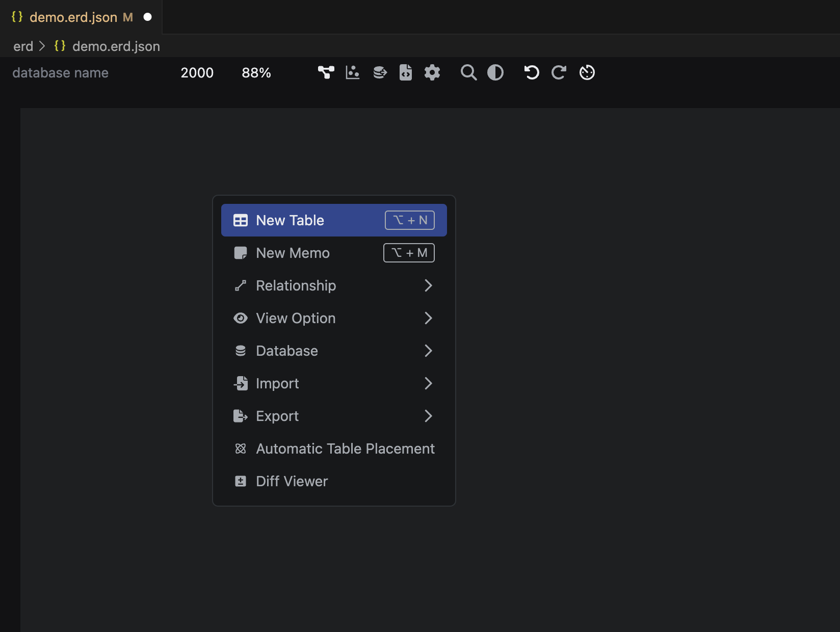Open the SQL DDL database icon
This screenshot has width=840, height=632.
pos(380,73)
